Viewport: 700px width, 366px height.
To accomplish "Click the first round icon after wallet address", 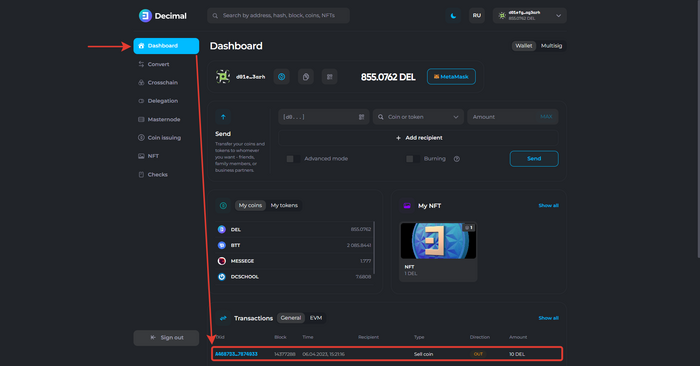I will click(x=282, y=77).
